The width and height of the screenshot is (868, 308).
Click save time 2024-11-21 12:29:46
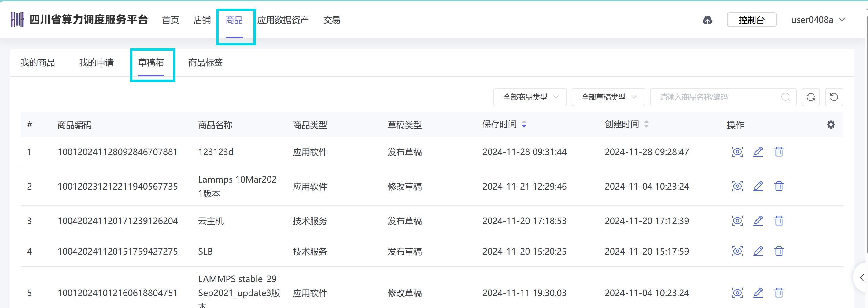pos(524,186)
